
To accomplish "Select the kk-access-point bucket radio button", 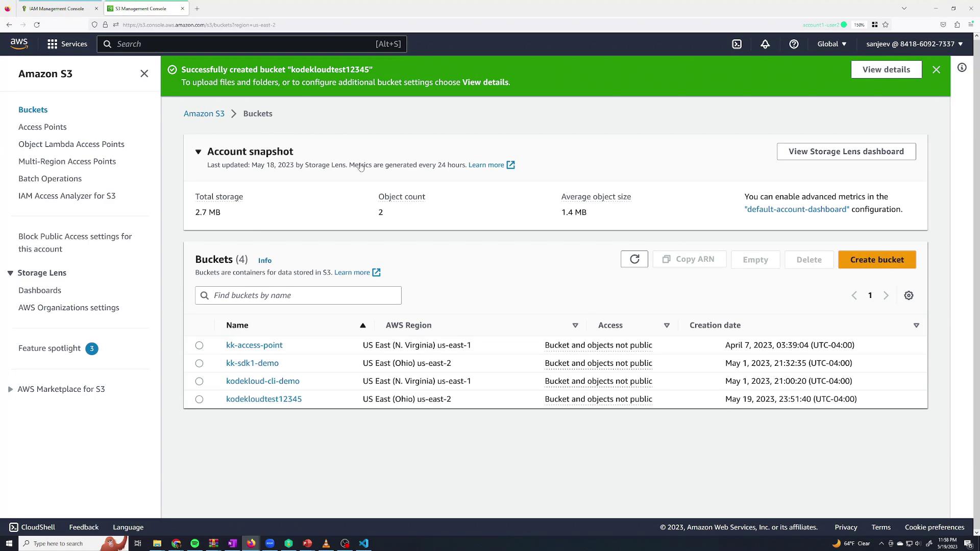I will coord(199,345).
